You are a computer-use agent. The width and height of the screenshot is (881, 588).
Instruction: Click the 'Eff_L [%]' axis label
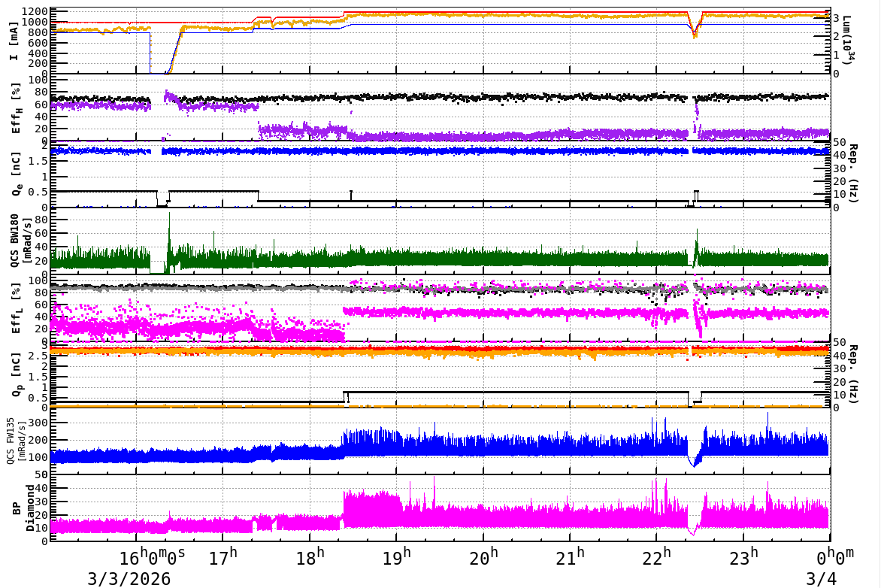pos(16,309)
